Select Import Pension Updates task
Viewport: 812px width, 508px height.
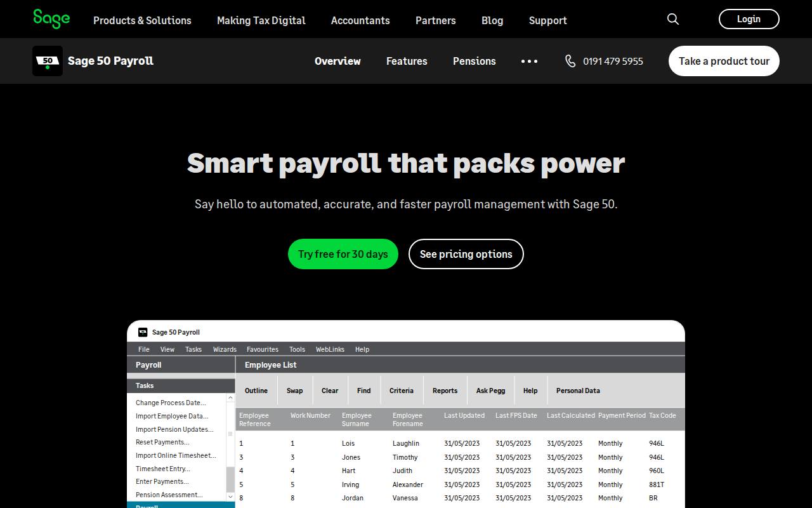[174, 429]
